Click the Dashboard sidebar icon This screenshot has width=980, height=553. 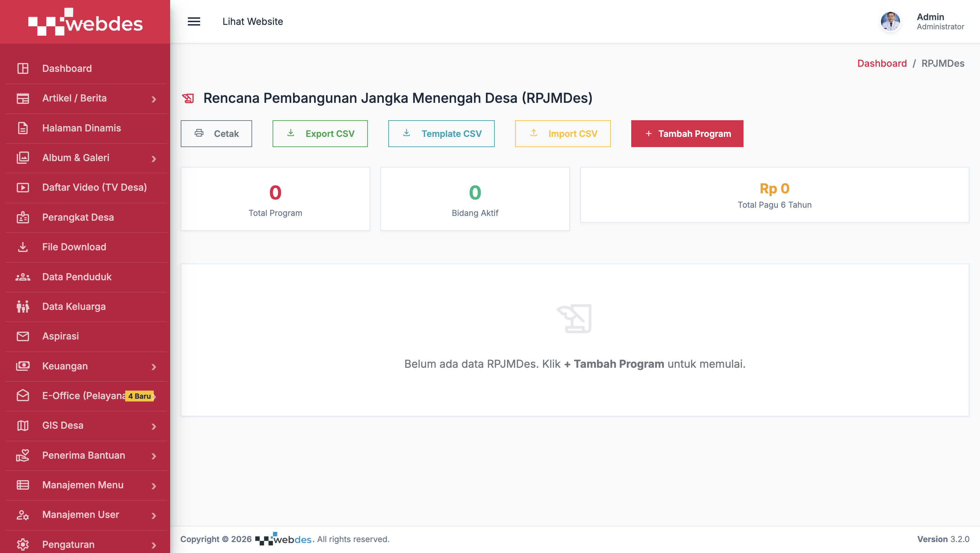[23, 68]
